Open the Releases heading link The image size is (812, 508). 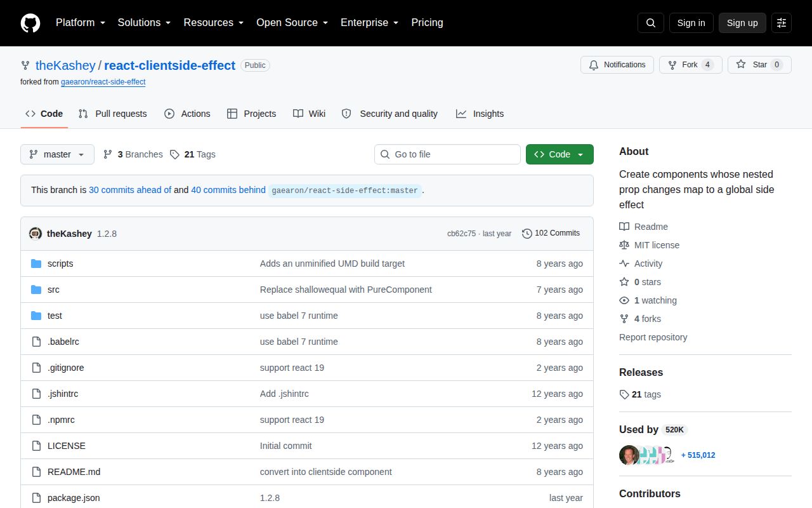pos(641,373)
